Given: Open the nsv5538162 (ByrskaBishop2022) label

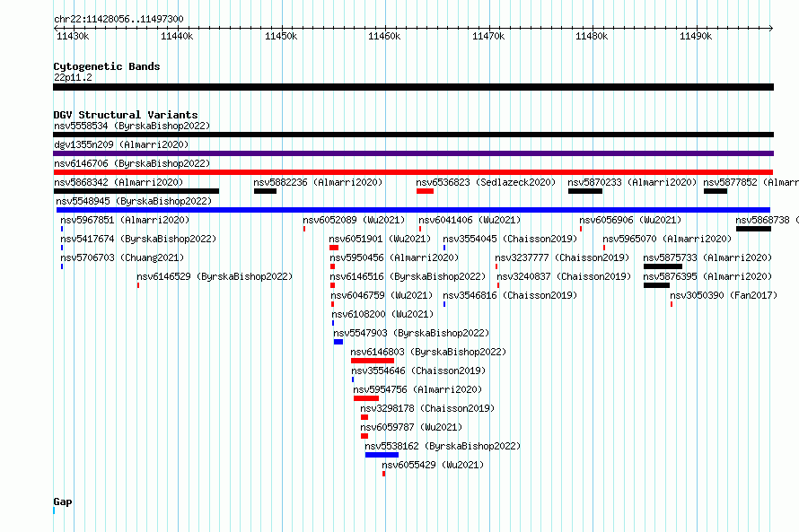Looking at the screenshot, I should [x=443, y=446].
